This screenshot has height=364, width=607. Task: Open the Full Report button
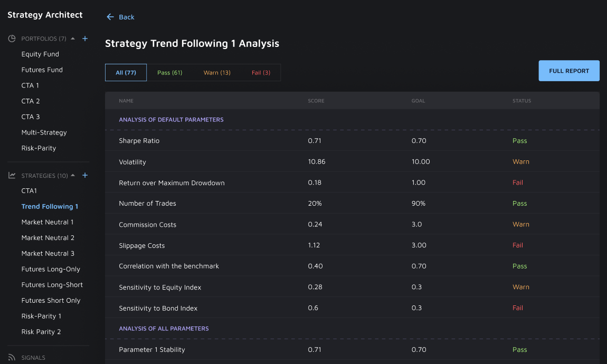[568, 71]
